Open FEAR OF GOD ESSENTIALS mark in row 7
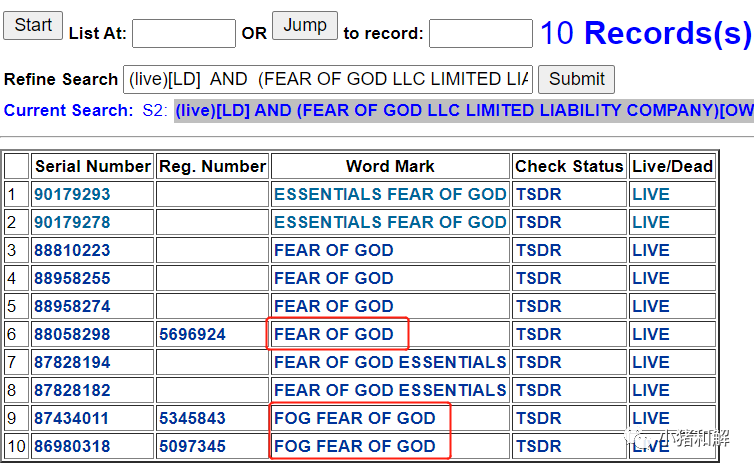 [390, 362]
